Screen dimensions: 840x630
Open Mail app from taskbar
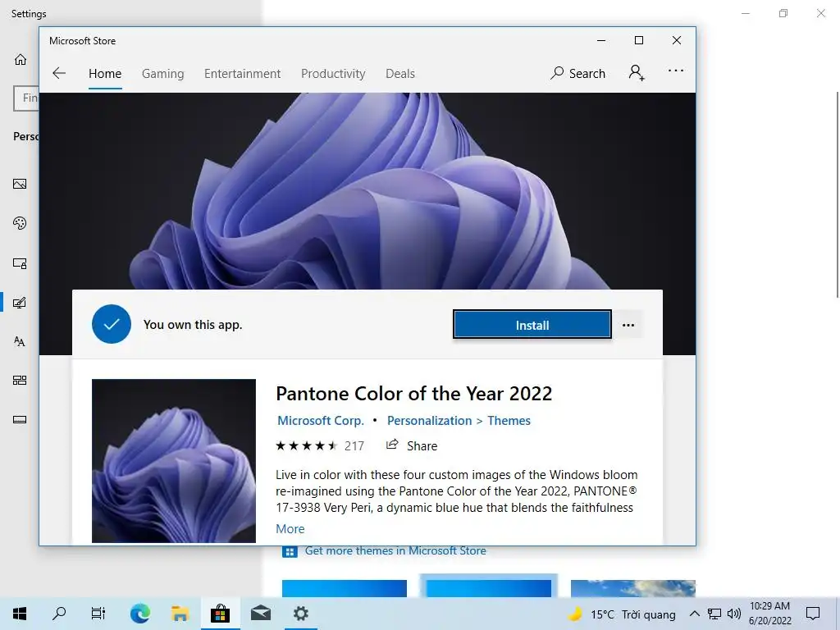coord(260,614)
